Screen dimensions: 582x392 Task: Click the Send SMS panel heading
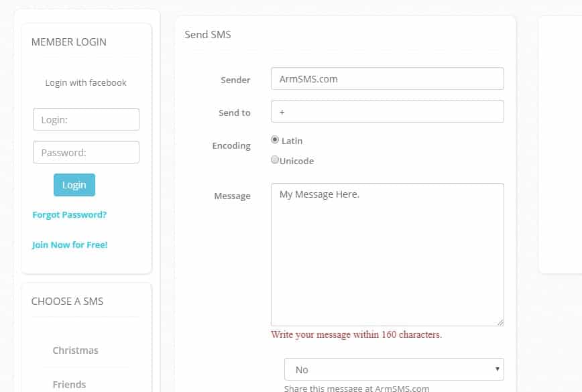click(x=208, y=34)
